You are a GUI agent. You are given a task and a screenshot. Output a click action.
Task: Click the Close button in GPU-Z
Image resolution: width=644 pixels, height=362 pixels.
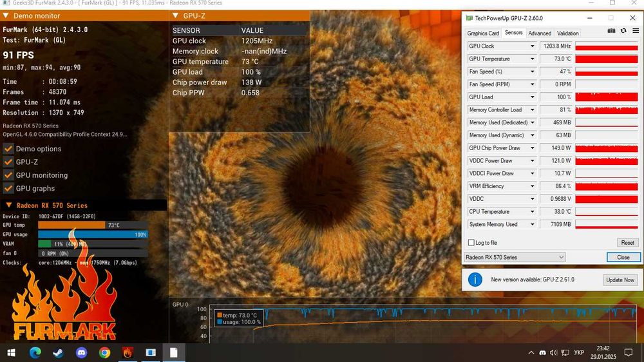coord(623,257)
